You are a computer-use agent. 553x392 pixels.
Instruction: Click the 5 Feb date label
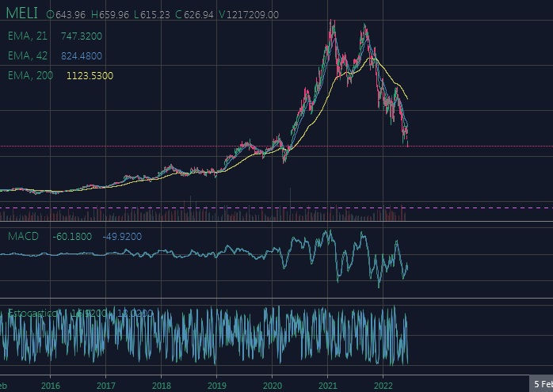(x=542, y=384)
